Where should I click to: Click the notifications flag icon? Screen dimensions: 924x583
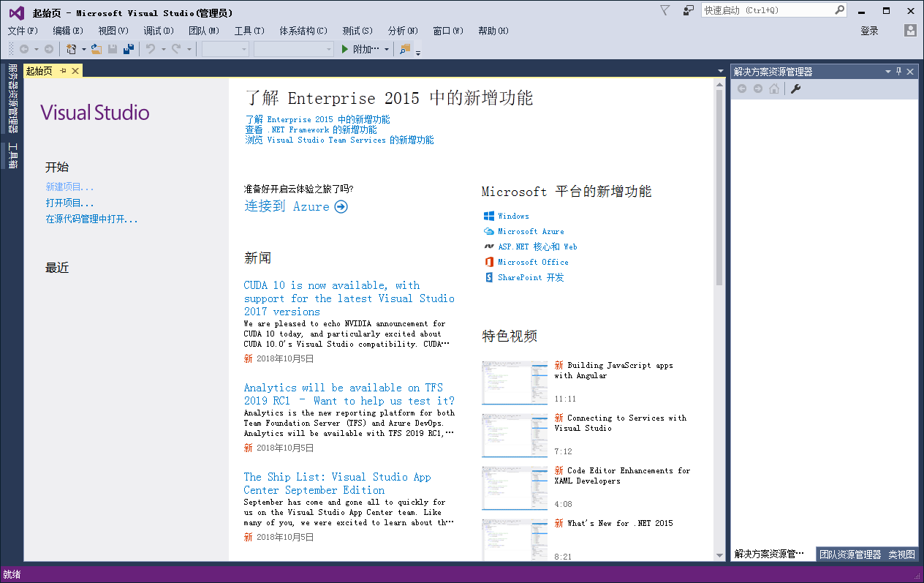tap(664, 10)
